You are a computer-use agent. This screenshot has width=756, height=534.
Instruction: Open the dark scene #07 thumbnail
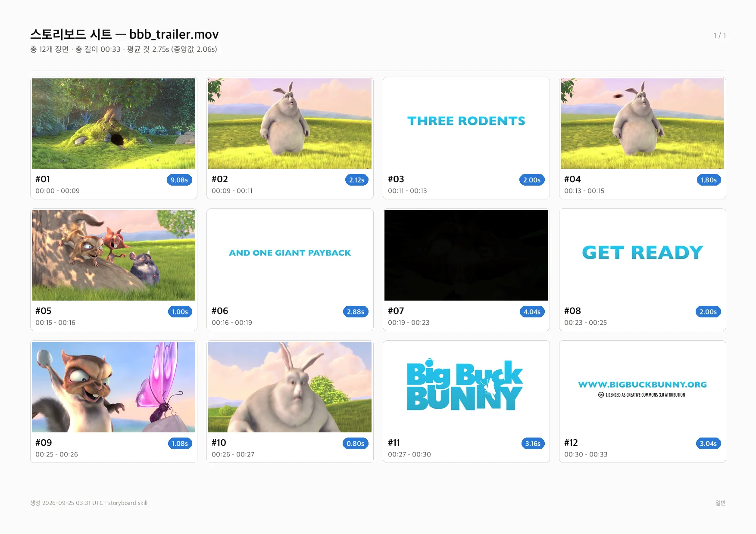pyautogui.click(x=466, y=255)
